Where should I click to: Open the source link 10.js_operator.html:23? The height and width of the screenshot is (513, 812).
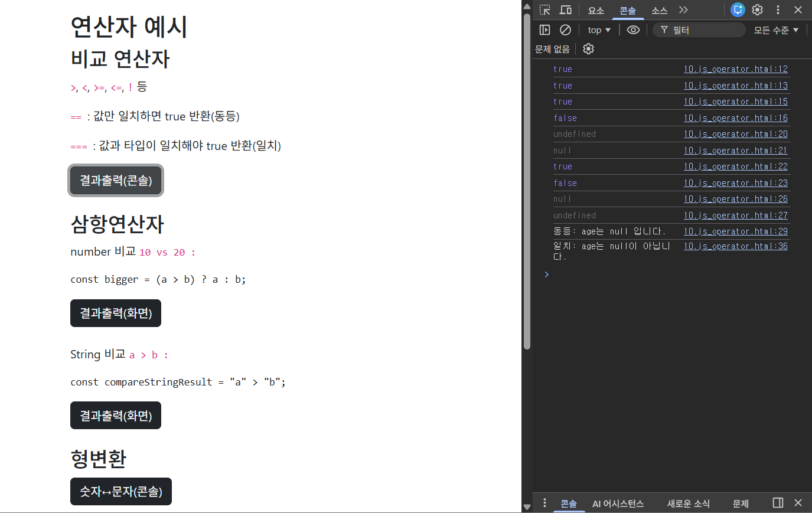point(736,183)
